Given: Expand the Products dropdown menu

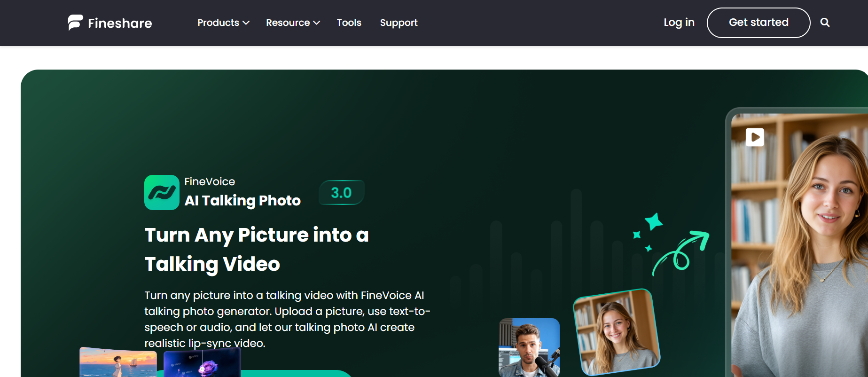Looking at the screenshot, I should click(x=223, y=23).
